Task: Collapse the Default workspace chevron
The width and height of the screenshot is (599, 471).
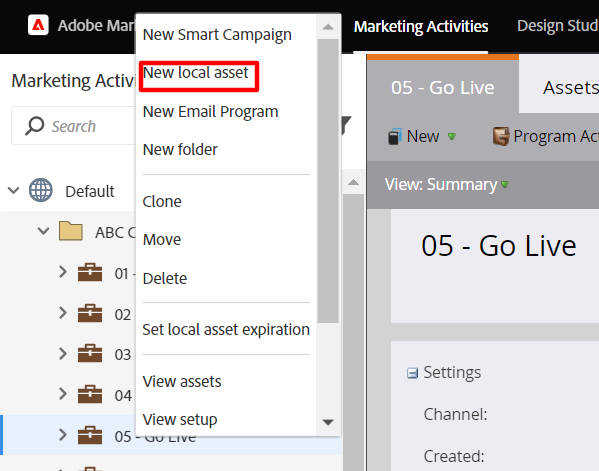Action: click(14, 190)
